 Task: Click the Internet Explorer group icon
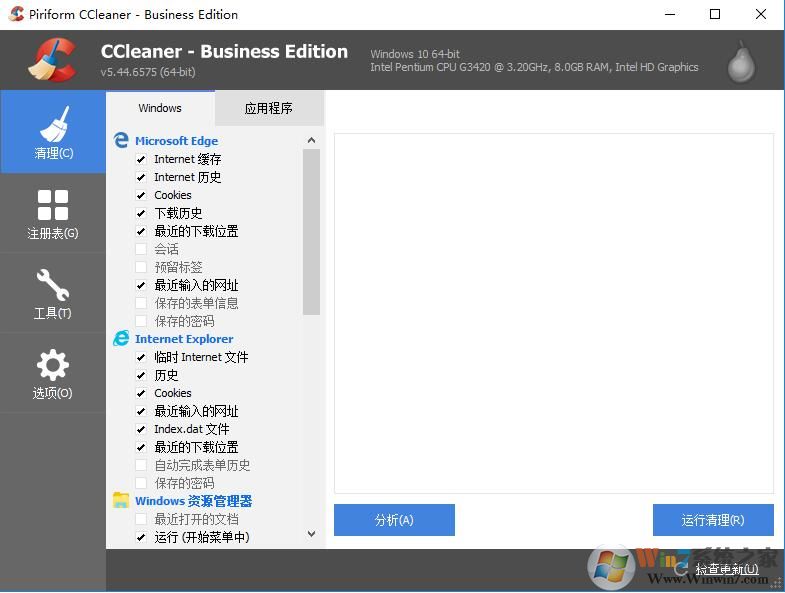pyautogui.click(x=121, y=339)
